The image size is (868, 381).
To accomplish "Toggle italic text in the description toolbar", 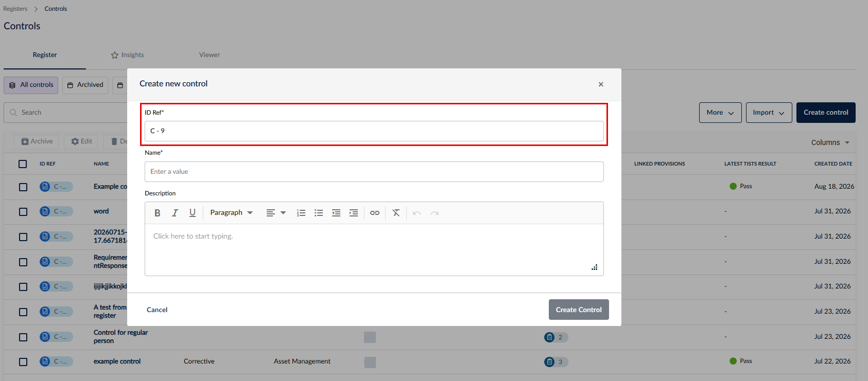I will [175, 213].
